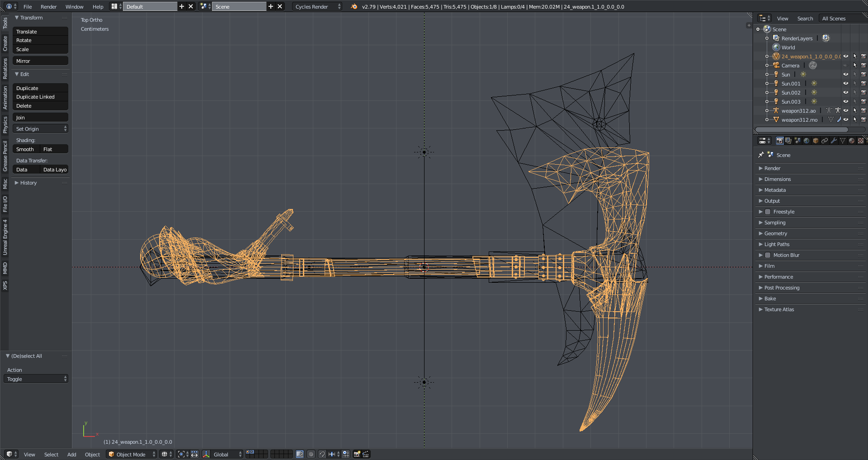Click the outliner horizontal scrollbar

click(802, 129)
